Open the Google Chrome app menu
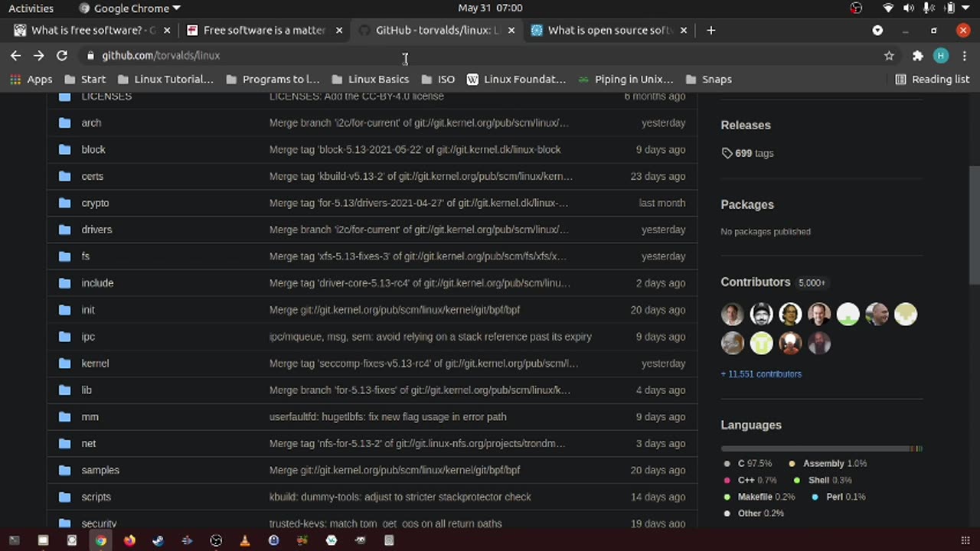 (x=130, y=8)
